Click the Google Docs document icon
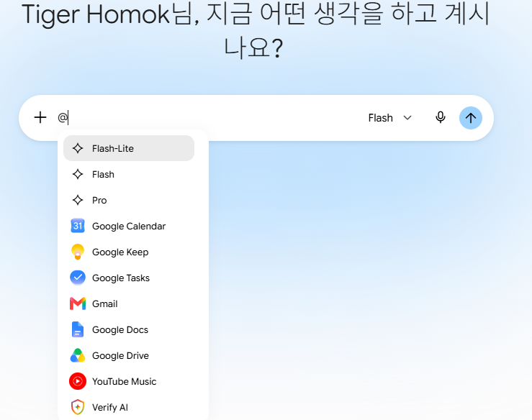The image size is (532, 420). [x=78, y=329]
